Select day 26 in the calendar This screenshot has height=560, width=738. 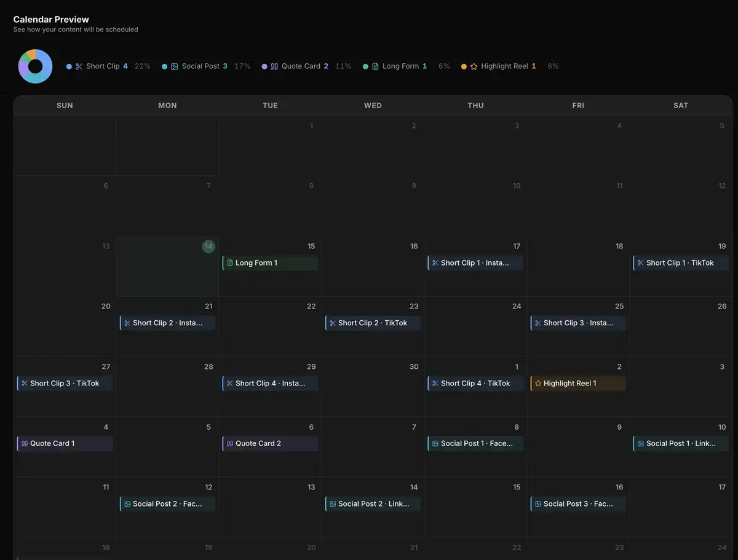pyautogui.click(x=722, y=307)
